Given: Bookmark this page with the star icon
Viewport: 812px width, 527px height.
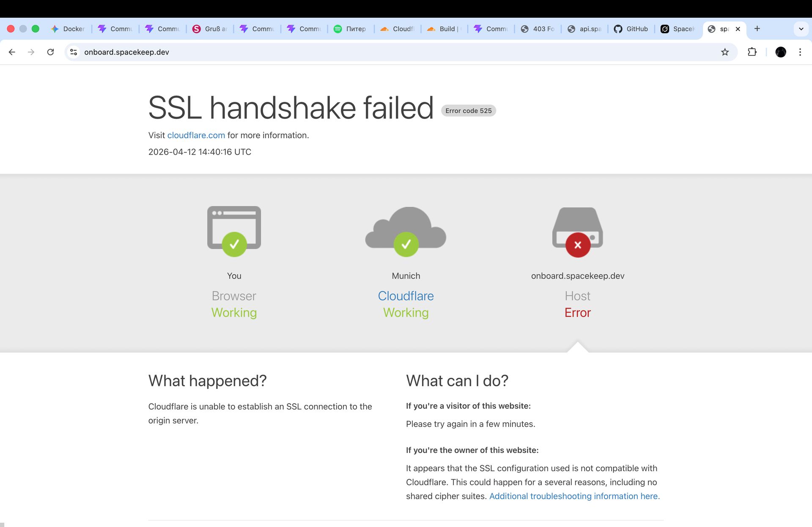Looking at the screenshot, I should point(725,52).
